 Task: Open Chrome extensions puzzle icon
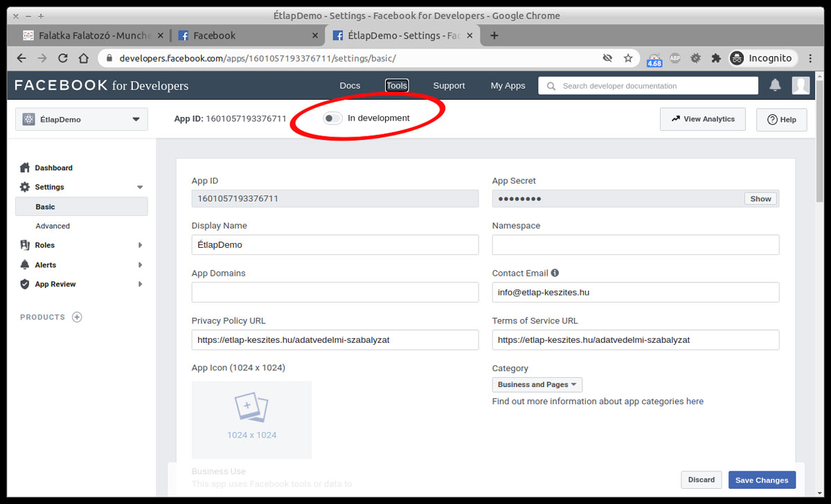pos(716,58)
